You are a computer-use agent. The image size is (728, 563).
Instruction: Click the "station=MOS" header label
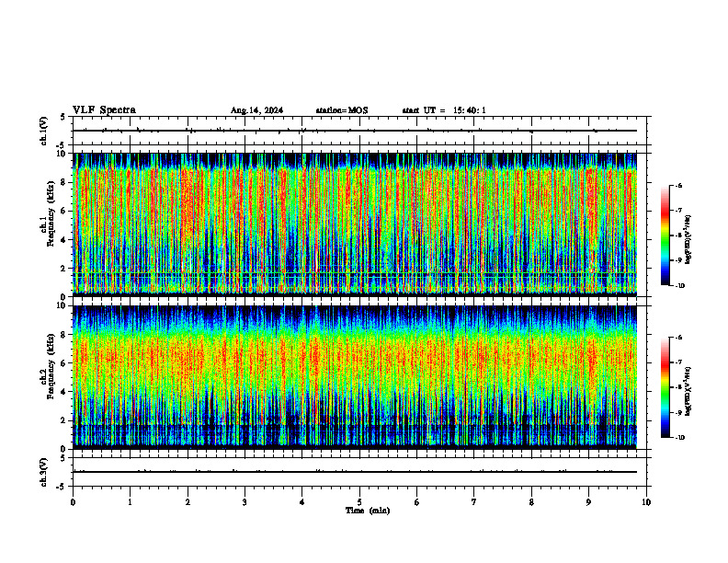342,110
